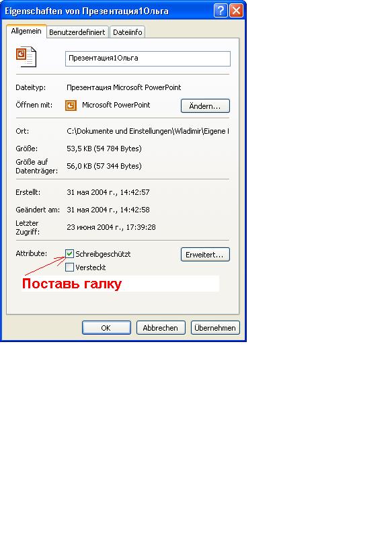Open the Erweitert... attributes button
Screen dimensions: 392x541
pos(205,255)
